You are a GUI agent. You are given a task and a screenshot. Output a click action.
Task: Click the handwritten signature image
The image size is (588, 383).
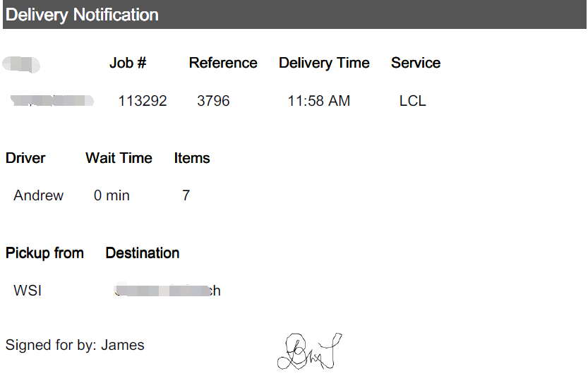point(310,351)
